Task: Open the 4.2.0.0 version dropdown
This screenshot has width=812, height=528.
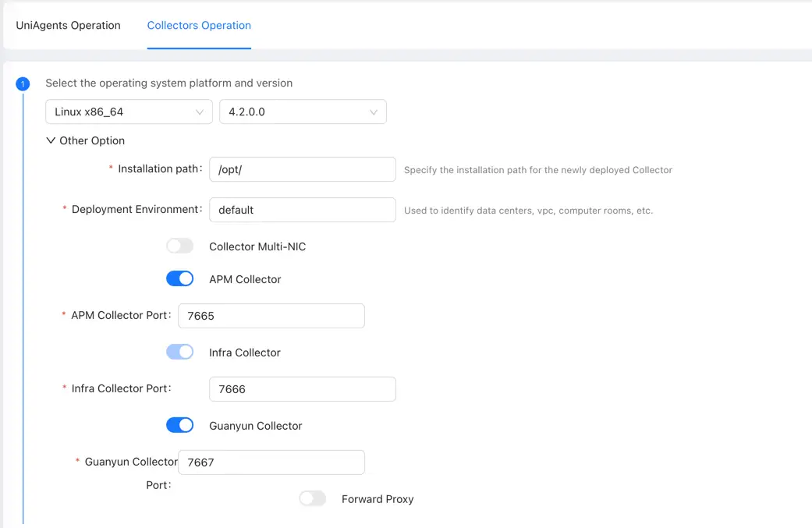Action: [x=303, y=112]
